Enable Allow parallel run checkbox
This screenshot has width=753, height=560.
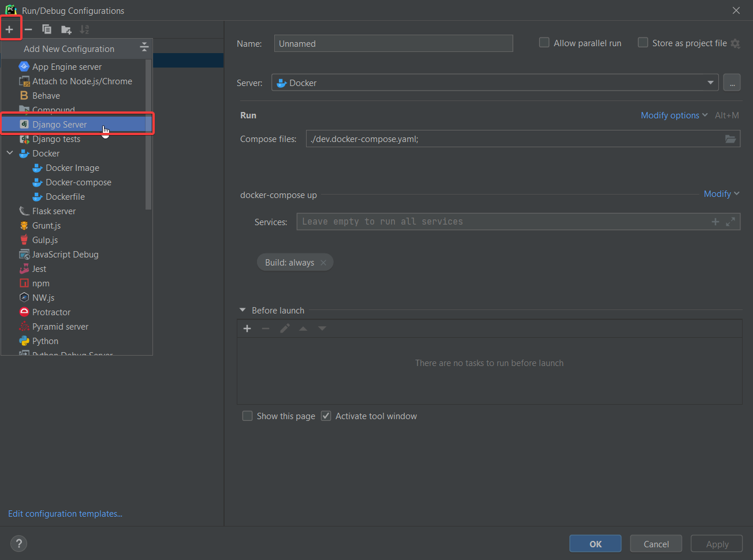coord(544,43)
